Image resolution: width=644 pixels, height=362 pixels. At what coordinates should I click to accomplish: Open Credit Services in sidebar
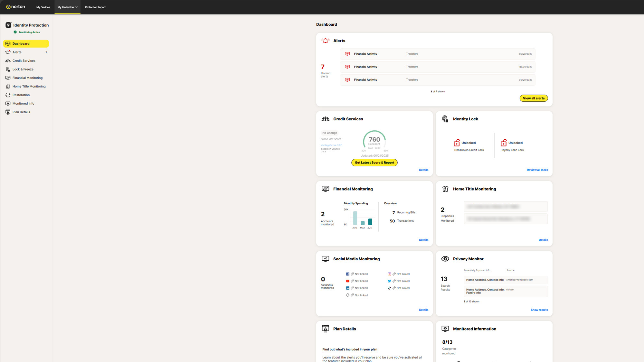[24, 61]
